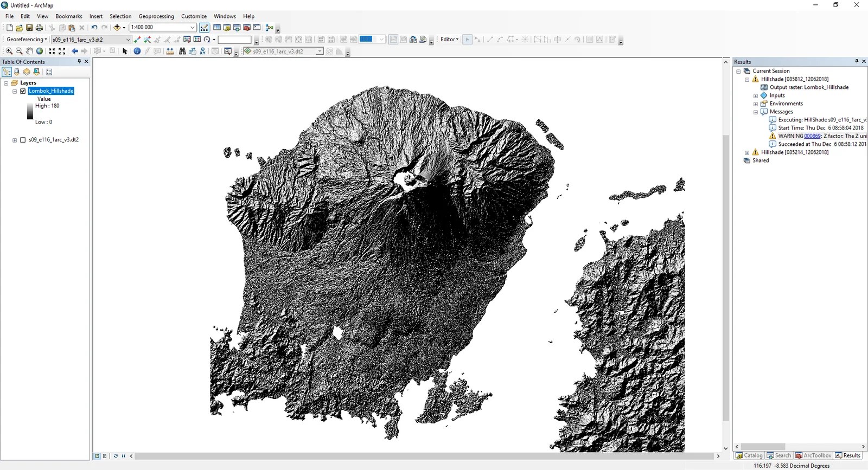Activate the Pan hand tool
Viewport: 868px width, 470px height.
(x=29, y=51)
